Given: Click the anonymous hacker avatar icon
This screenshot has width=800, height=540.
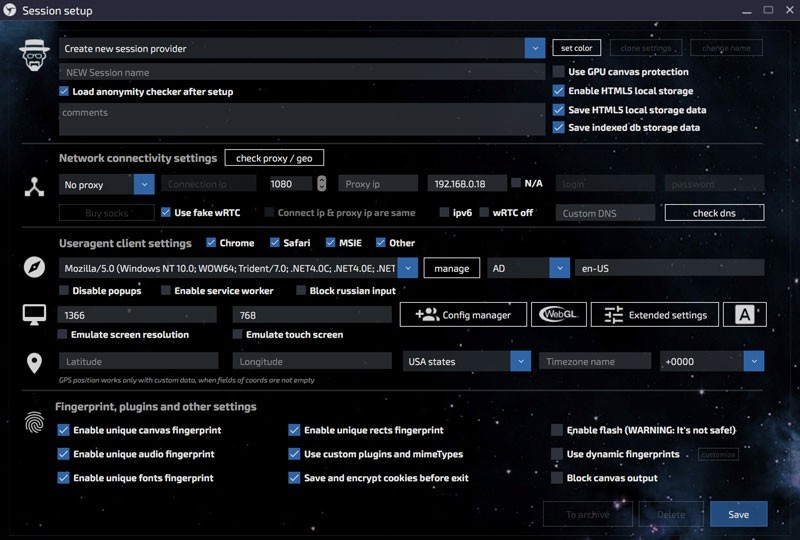Looking at the screenshot, I should [35, 54].
